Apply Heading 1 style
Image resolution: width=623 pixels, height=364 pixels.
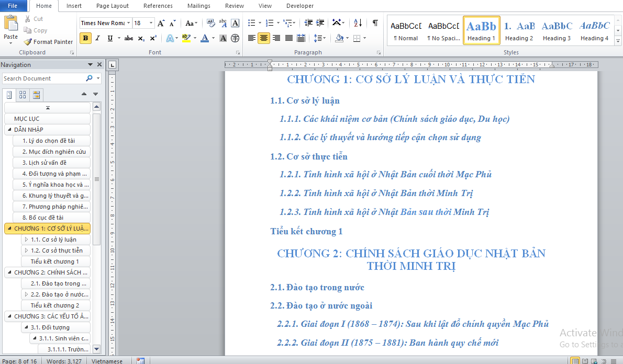481,30
